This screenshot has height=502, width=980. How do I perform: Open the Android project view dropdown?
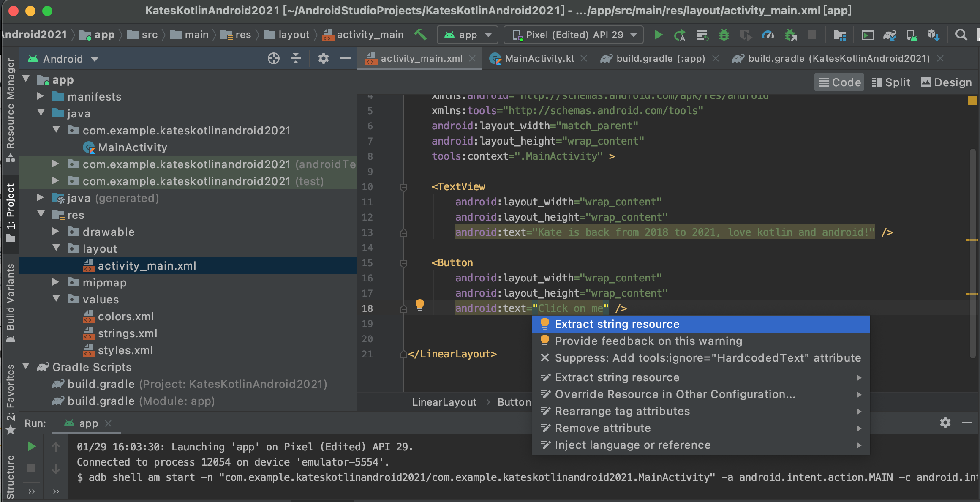click(63, 59)
